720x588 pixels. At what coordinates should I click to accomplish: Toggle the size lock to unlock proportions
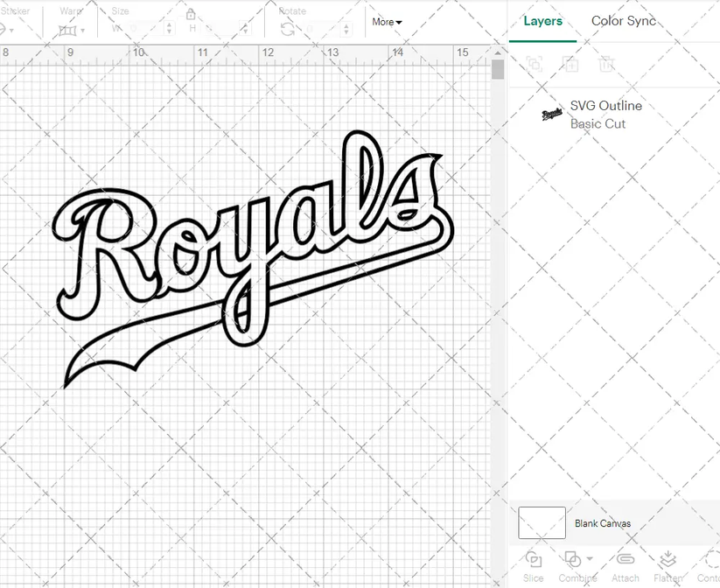tap(191, 15)
